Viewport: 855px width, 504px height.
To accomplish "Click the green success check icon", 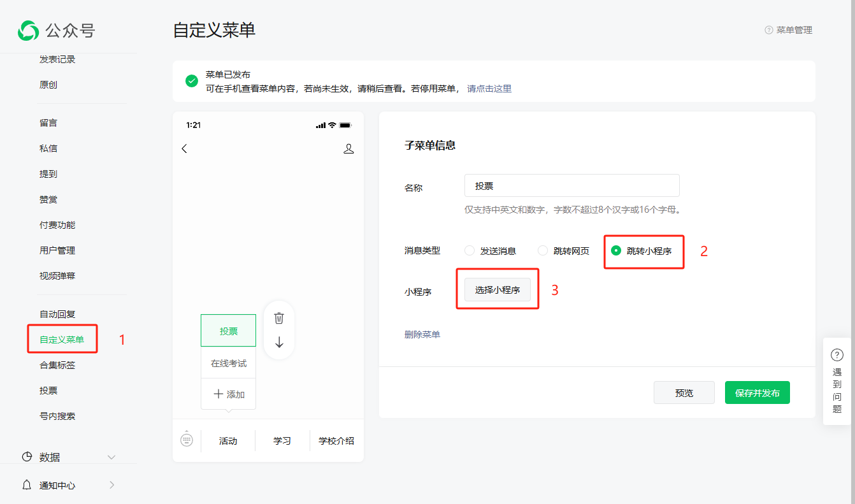I will tap(191, 81).
